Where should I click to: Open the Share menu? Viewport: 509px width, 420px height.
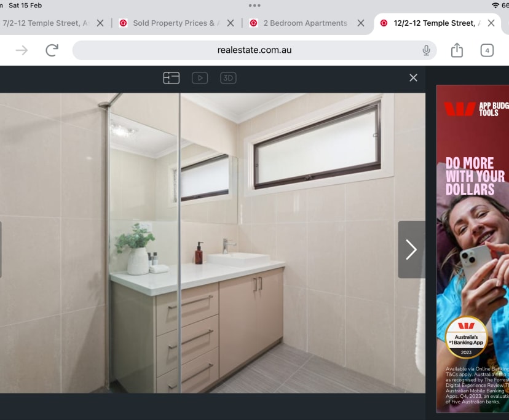click(457, 50)
